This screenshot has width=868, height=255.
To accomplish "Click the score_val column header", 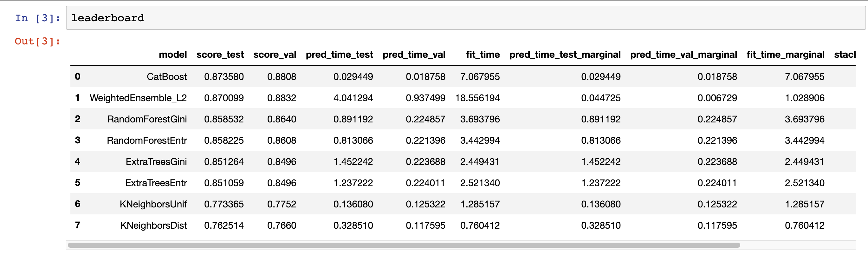I will coord(275,55).
